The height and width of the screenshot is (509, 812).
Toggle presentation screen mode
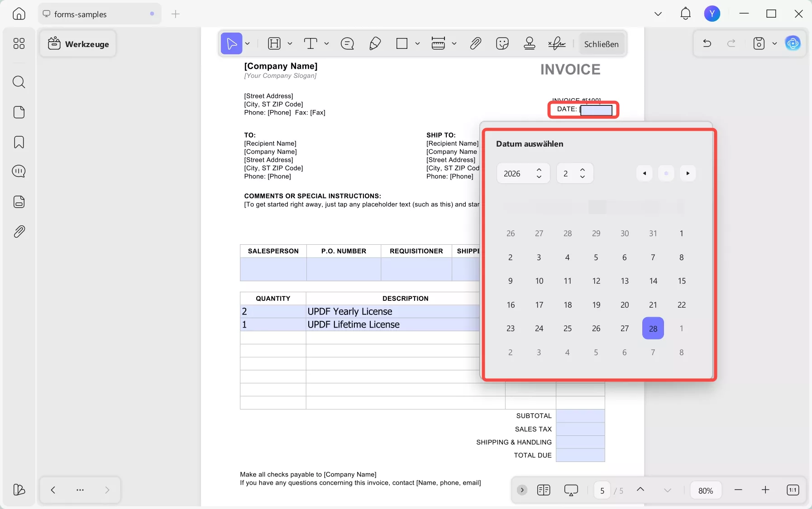(x=571, y=490)
